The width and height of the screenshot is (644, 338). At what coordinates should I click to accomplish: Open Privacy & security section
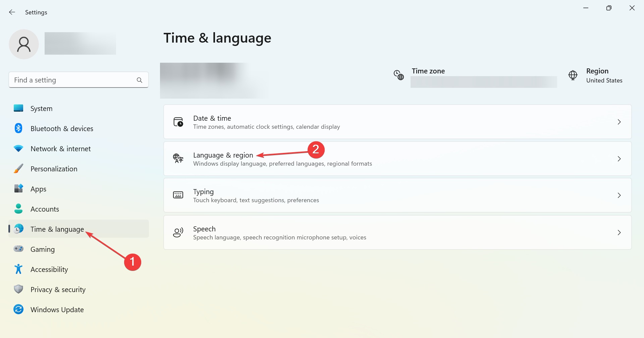click(x=78, y=289)
